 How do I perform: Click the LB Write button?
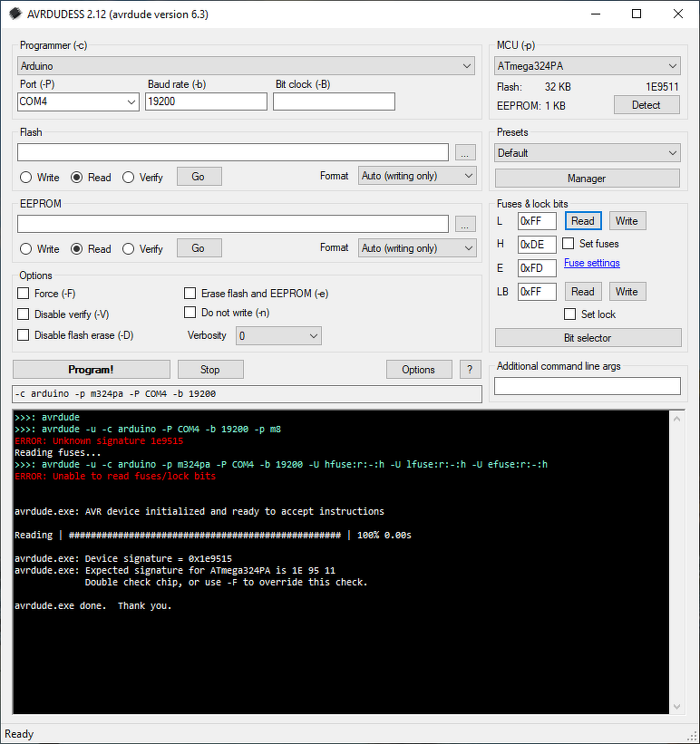click(627, 292)
